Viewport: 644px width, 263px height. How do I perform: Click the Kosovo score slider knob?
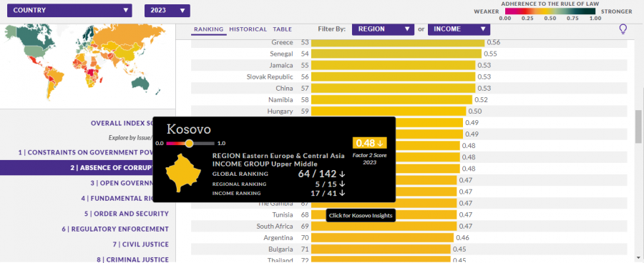(x=189, y=143)
